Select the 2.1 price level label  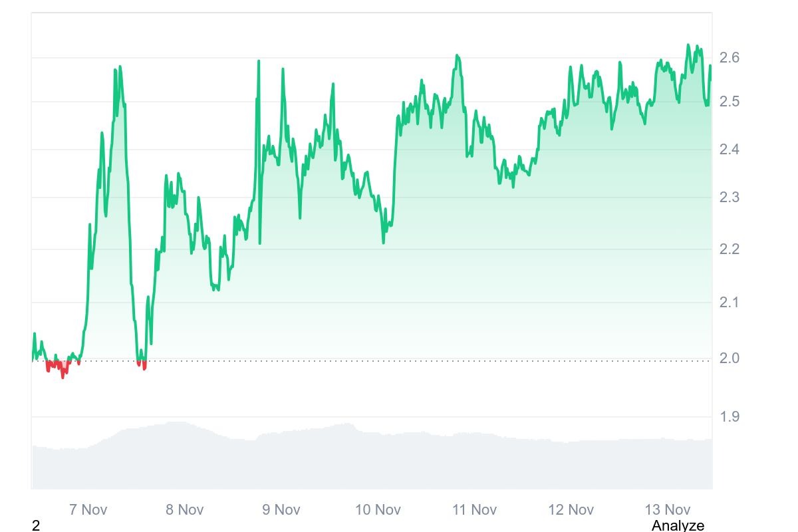tap(730, 303)
